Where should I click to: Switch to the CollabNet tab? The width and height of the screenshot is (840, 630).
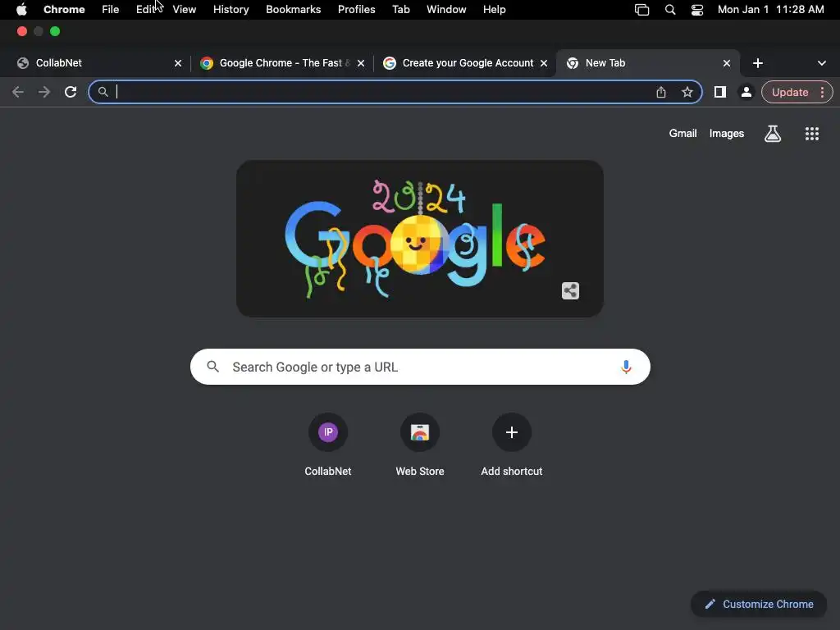(x=99, y=63)
